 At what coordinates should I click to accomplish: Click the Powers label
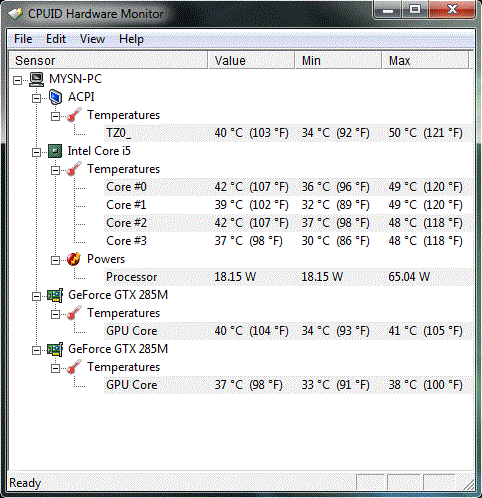106,259
